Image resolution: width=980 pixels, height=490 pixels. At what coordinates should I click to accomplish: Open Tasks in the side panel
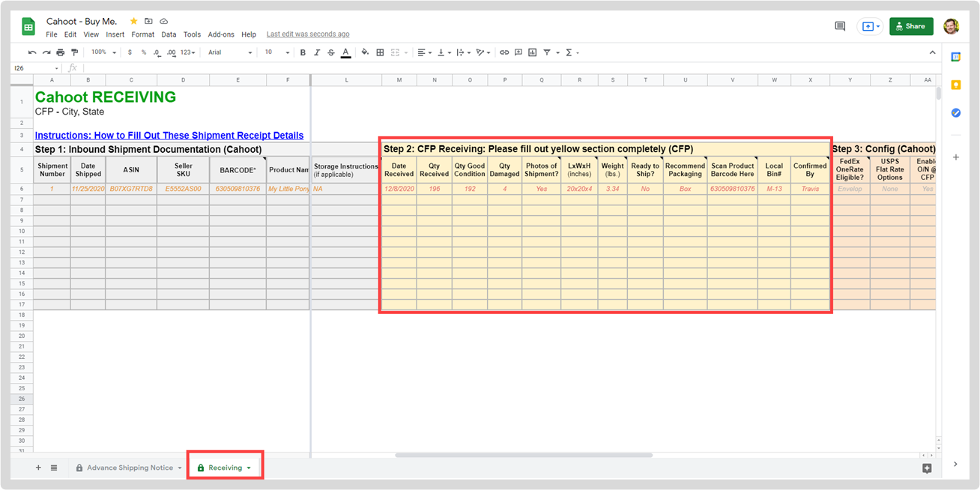956,113
